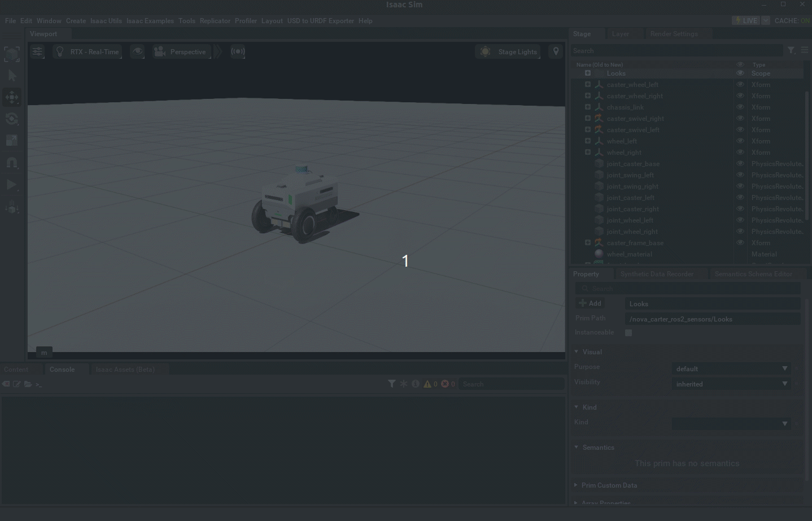The width and height of the screenshot is (812, 521).
Task: Expand the caster_swivel_right tree item
Action: (587, 118)
